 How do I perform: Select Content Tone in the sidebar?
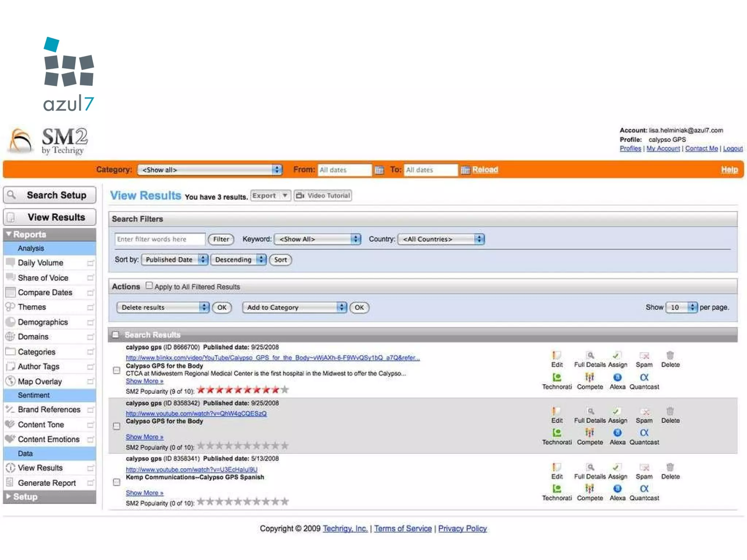point(41,425)
